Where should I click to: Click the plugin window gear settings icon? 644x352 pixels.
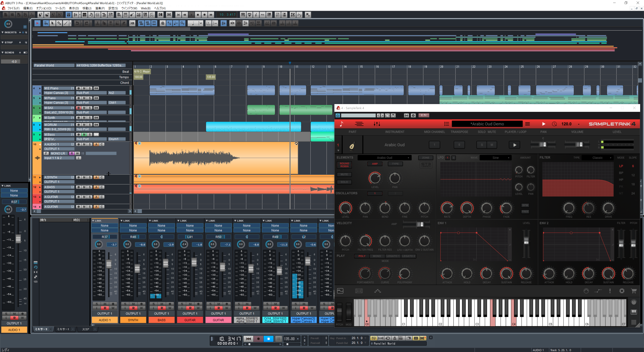click(413, 115)
